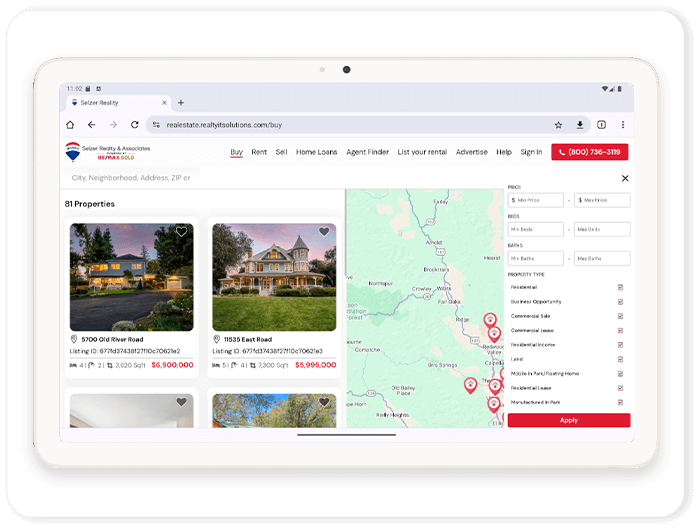Toggle the Commercial Lease checkbox
The image size is (700, 530).
click(x=620, y=330)
